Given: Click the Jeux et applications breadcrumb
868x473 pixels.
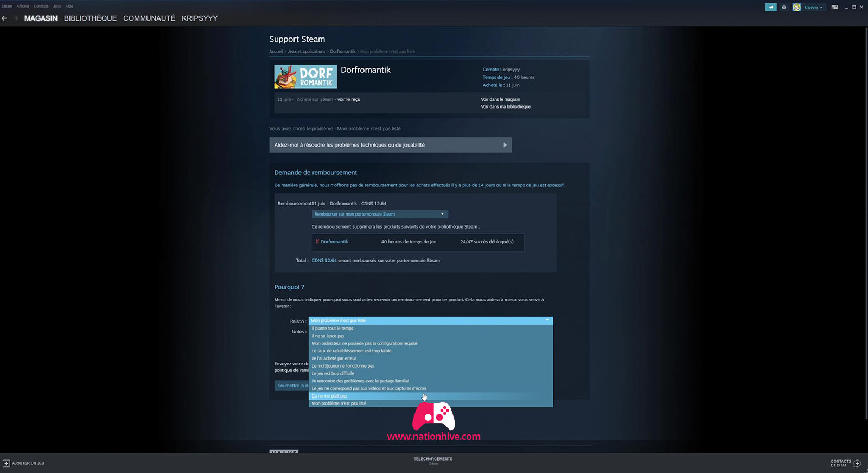Looking at the screenshot, I should tap(307, 52).
